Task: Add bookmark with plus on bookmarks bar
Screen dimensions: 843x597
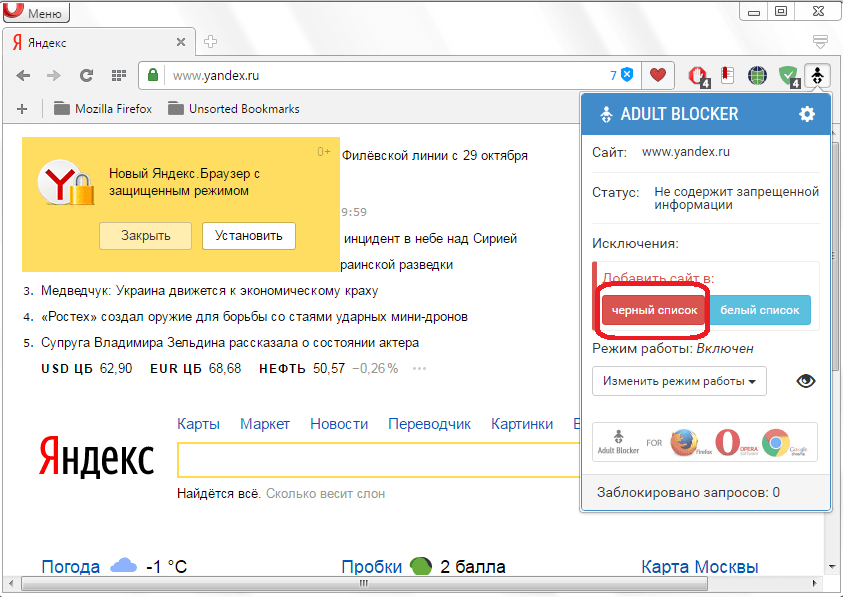Action: tap(22, 109)
